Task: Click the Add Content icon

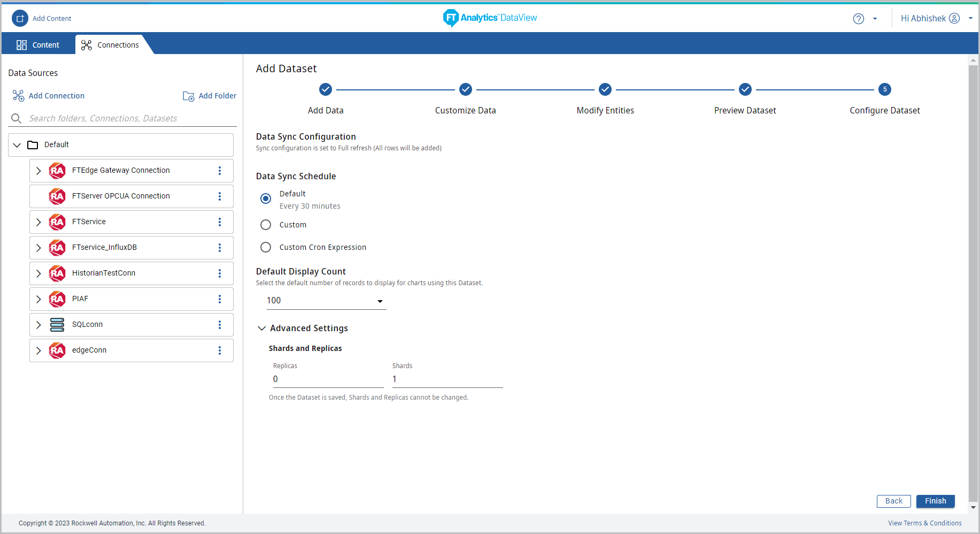Action: 20,18
